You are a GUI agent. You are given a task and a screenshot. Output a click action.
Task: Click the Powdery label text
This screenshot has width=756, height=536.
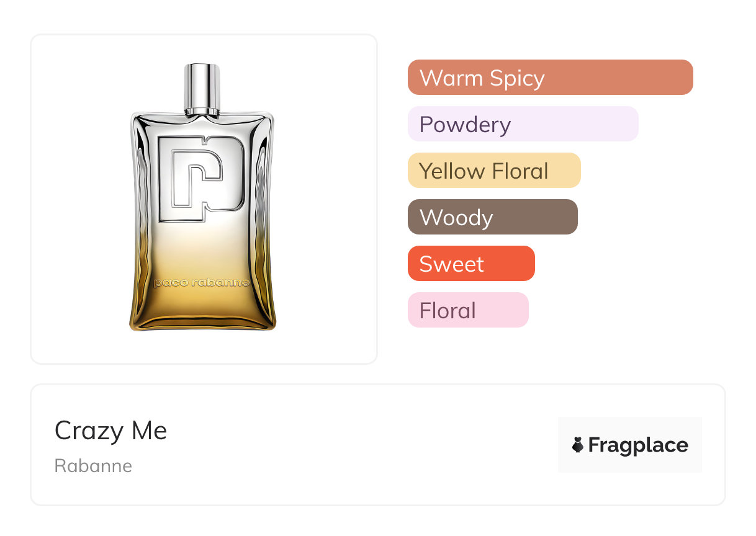tap(465, 125)
